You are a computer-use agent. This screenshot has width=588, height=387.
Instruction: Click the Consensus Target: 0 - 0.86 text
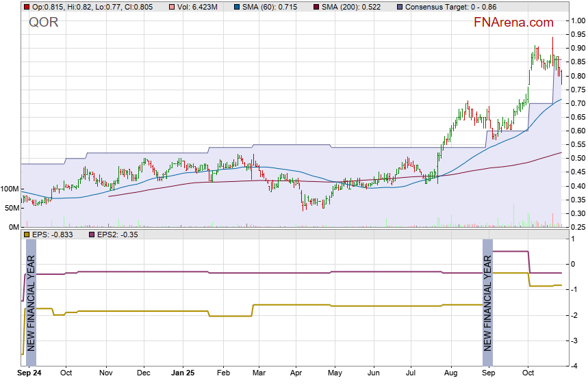point(451,7)
